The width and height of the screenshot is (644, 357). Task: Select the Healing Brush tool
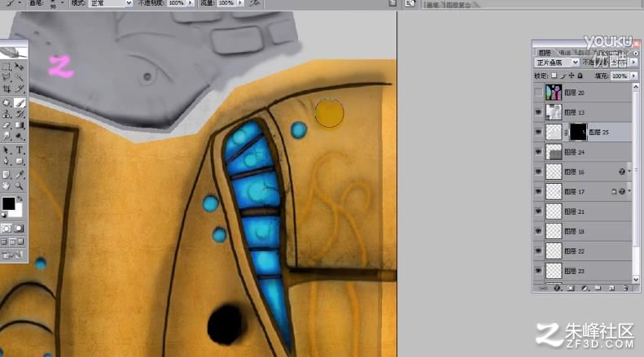point(7,102)
